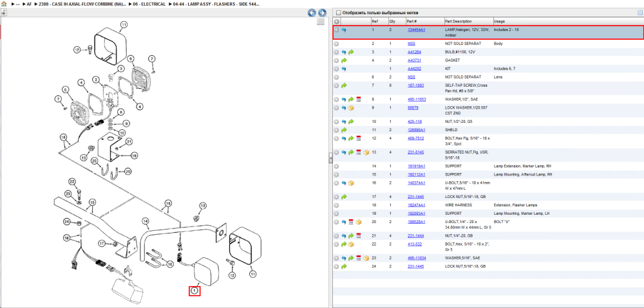Click box icon for WASHER 495-11034
Screen dimensions: 644x308
tap(366, 258)
